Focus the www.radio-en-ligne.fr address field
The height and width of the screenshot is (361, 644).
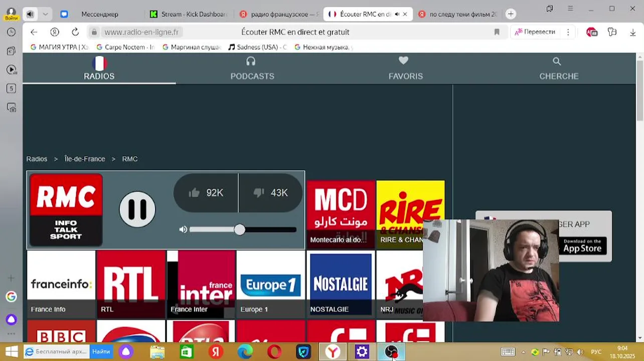point(141,32)
